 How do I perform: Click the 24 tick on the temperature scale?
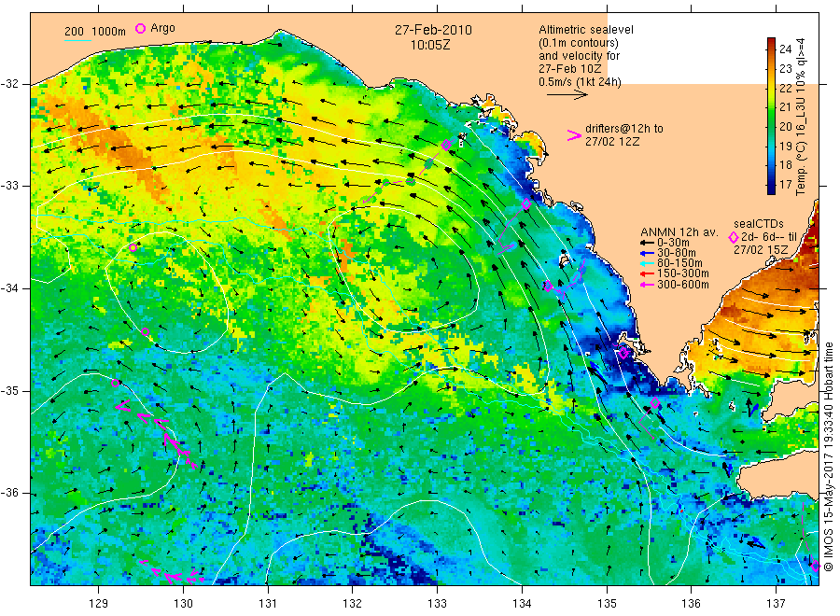[785, 49]
